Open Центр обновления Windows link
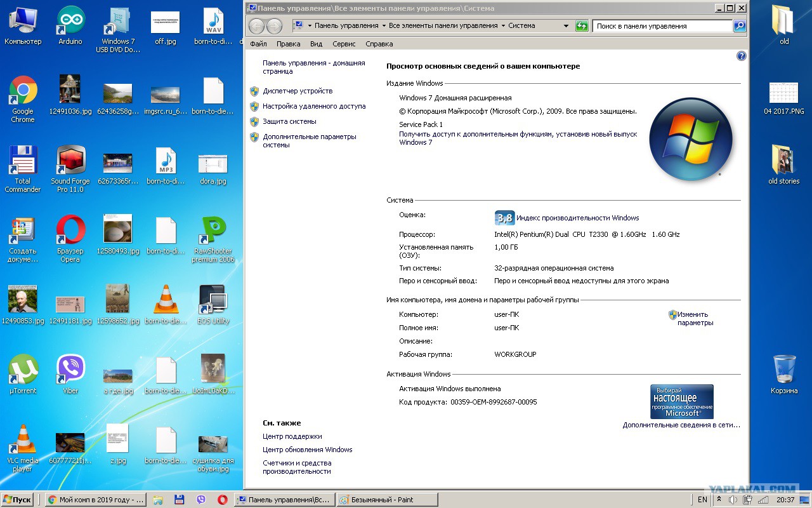This screenshot has width=812, height=508. point(307,450)
